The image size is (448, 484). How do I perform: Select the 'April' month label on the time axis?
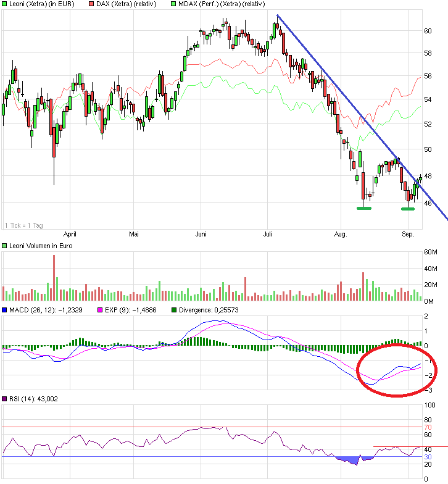pyautogui.click(x=70, y=235)
